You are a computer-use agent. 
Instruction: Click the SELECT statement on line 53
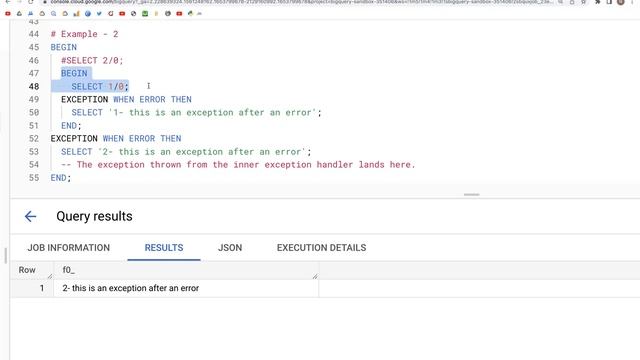point(186,152)
